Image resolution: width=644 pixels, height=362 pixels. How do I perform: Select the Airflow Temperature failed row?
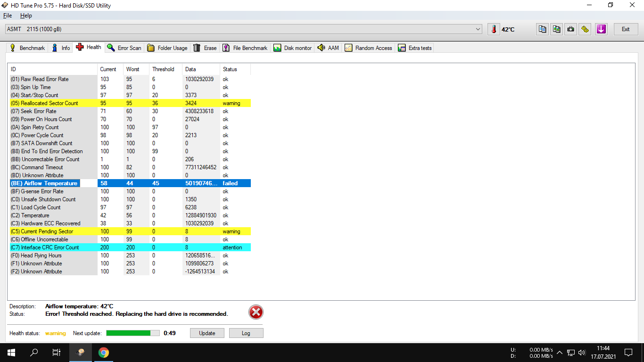click(130, 183)
